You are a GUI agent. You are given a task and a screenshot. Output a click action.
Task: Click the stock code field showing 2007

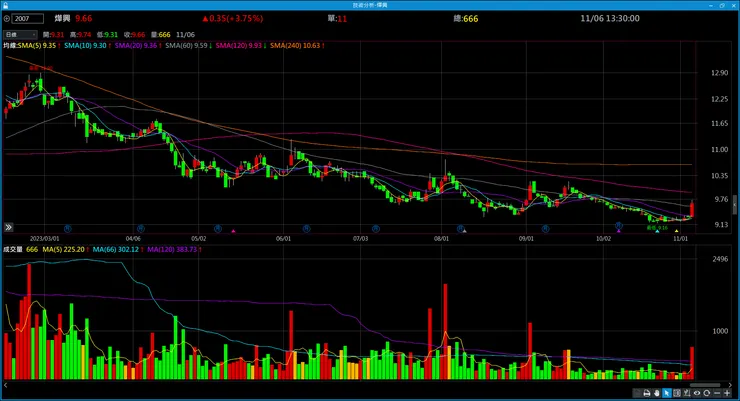[28, 19]
